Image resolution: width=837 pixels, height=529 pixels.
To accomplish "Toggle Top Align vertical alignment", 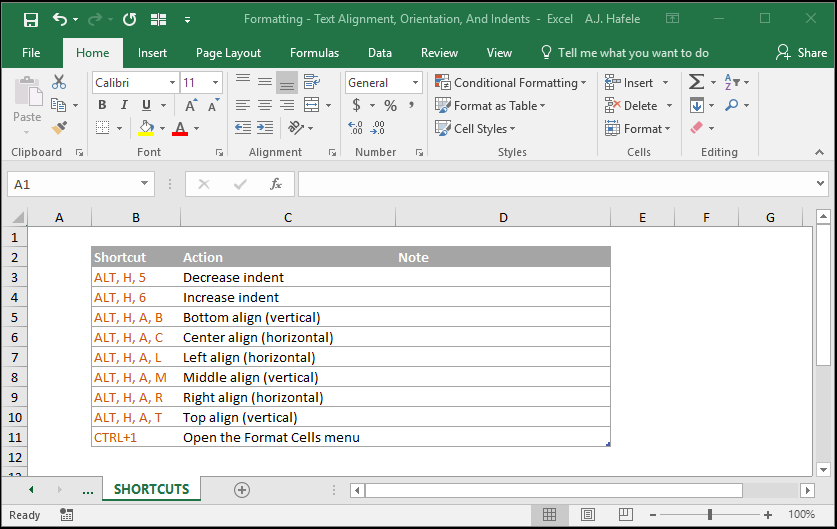I will click(243, 81).
